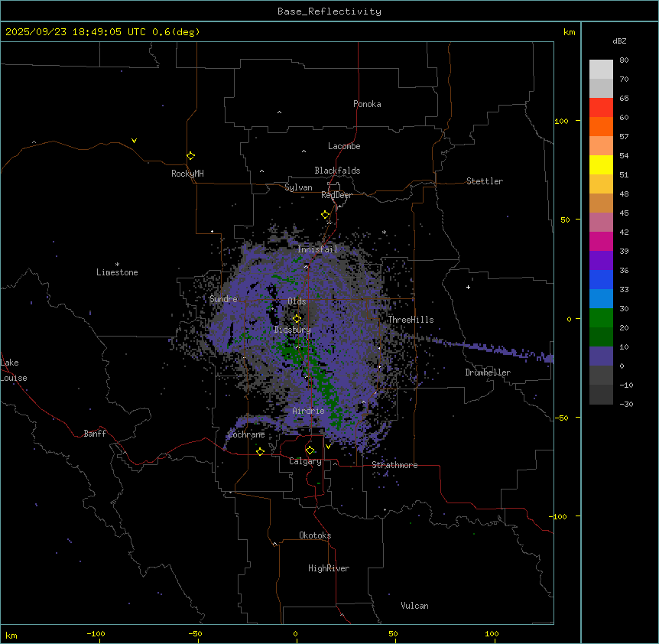The image size is (659, 644).
Task: Click the white asterisk marker above Limestone
Action: coord(117,264)
